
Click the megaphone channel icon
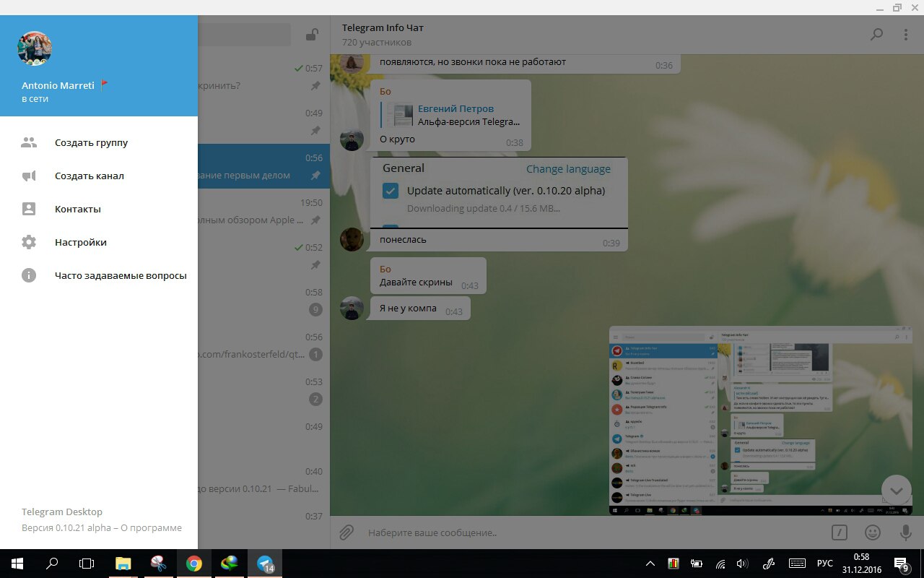[29, 176]
